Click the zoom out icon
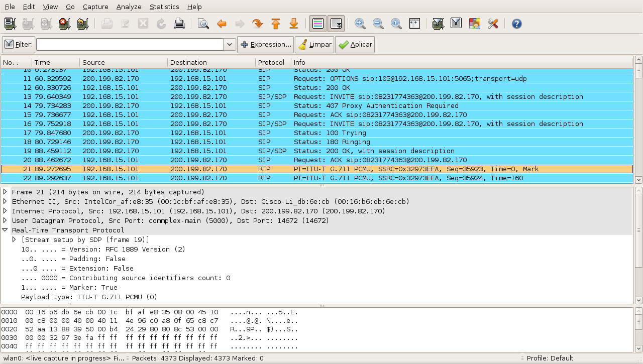 pyautogui.click(x=378, y=24)
